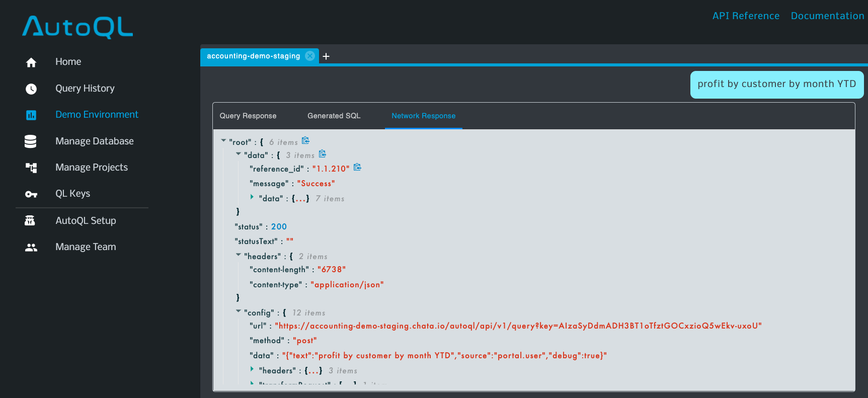Viewport: 868px width, 398px height.
Task: Open Query History in the sidebar
Action: [85, 89]
